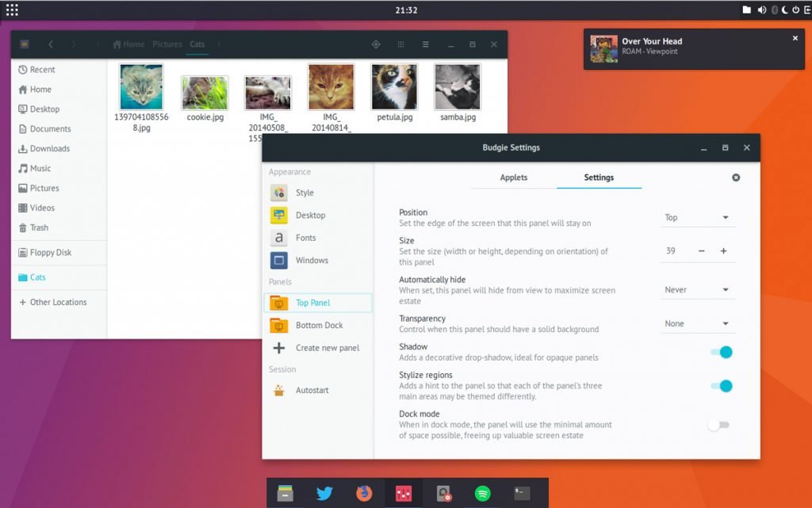Viewport: 812px width, 508px height.
Task: Launch Twitter client from the dock
Action: click(324, 494)
